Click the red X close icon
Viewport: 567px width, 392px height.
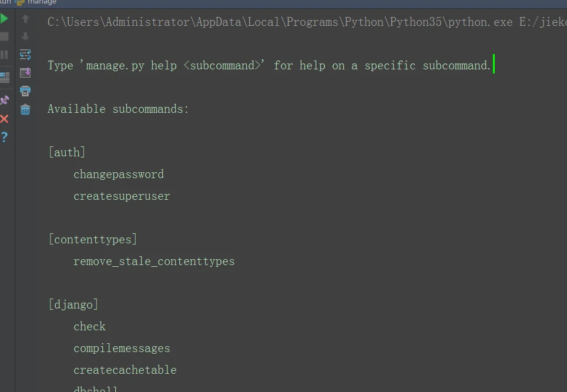4,119
